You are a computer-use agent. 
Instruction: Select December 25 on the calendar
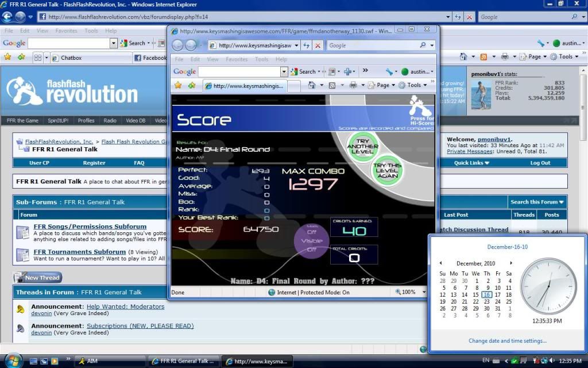pos(508,301)
